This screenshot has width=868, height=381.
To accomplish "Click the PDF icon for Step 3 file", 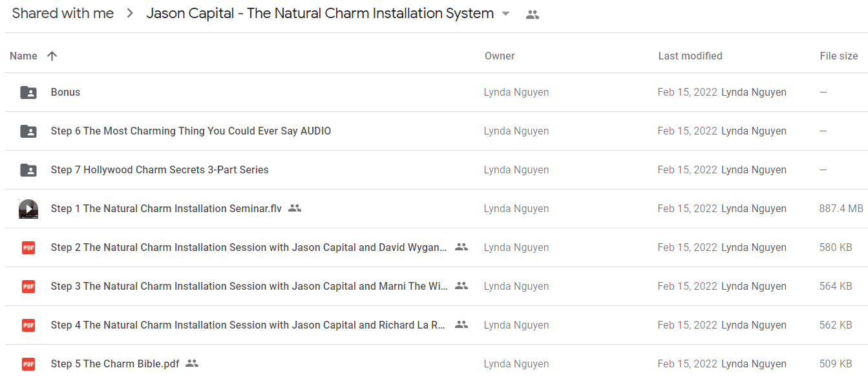I will point(28,287).
